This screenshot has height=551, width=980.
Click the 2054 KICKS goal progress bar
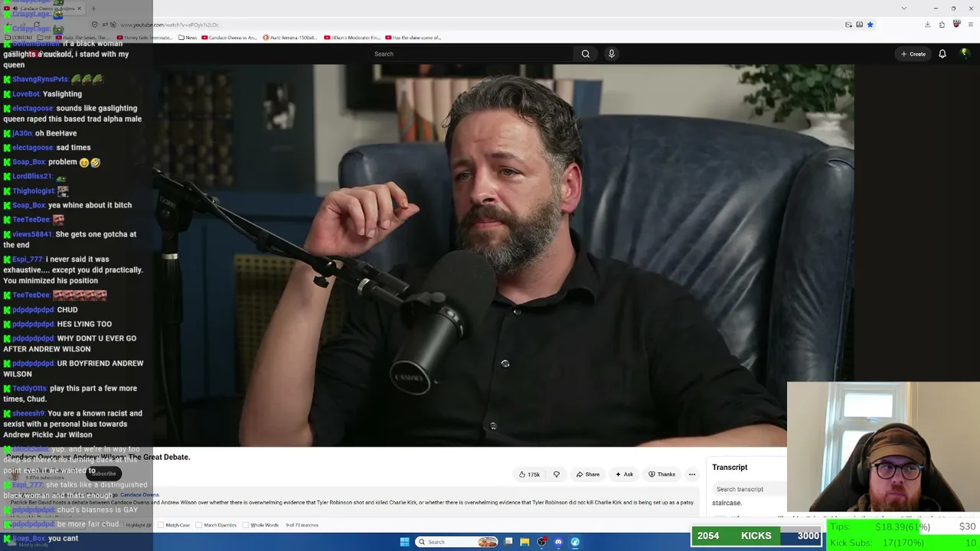pyautogui.click(x=756, y=536)
